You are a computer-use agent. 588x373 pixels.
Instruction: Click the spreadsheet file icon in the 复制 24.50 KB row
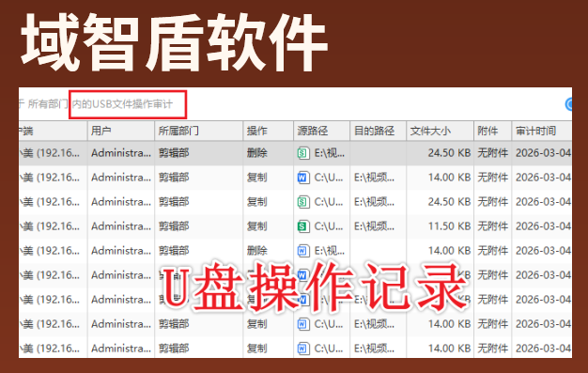[x=303, y=202]
